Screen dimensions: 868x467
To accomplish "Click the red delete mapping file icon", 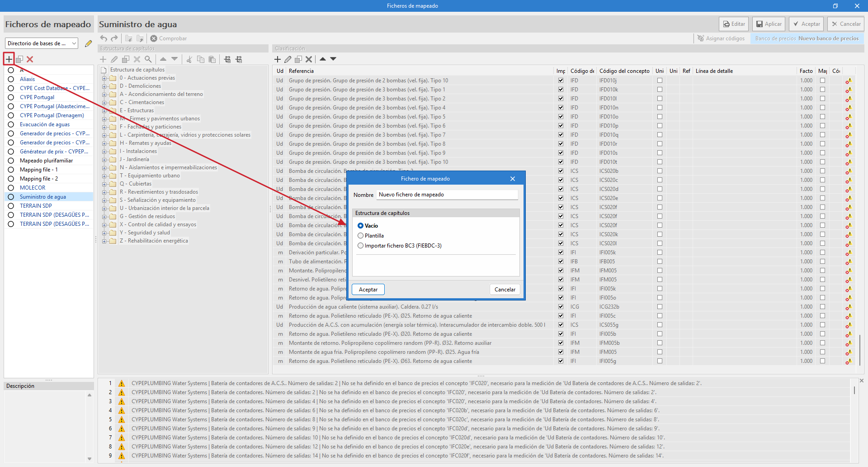I will [x=30, y=59].
